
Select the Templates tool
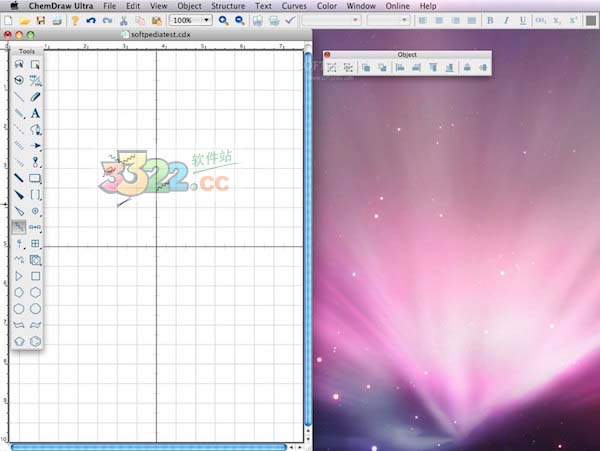tap(35, 260)
